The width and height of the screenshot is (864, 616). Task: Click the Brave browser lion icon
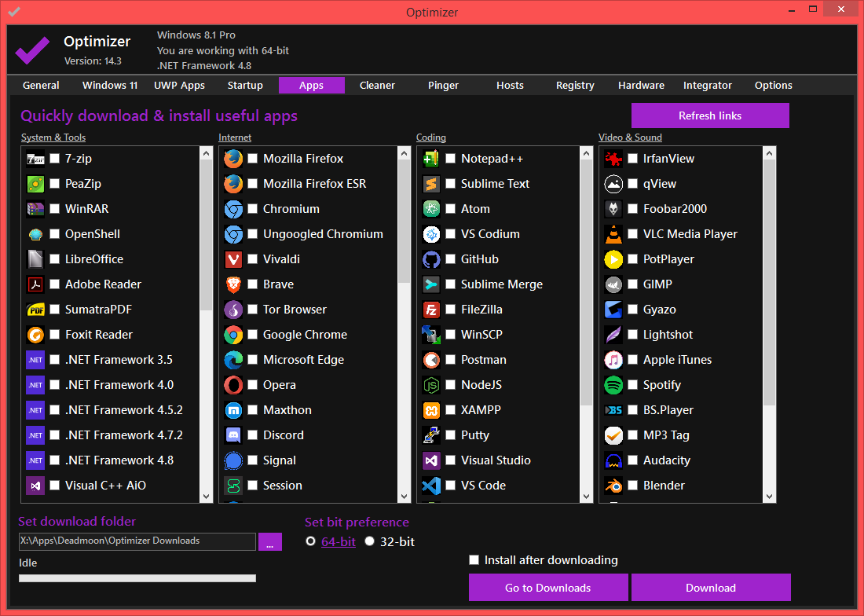[233, 284]
